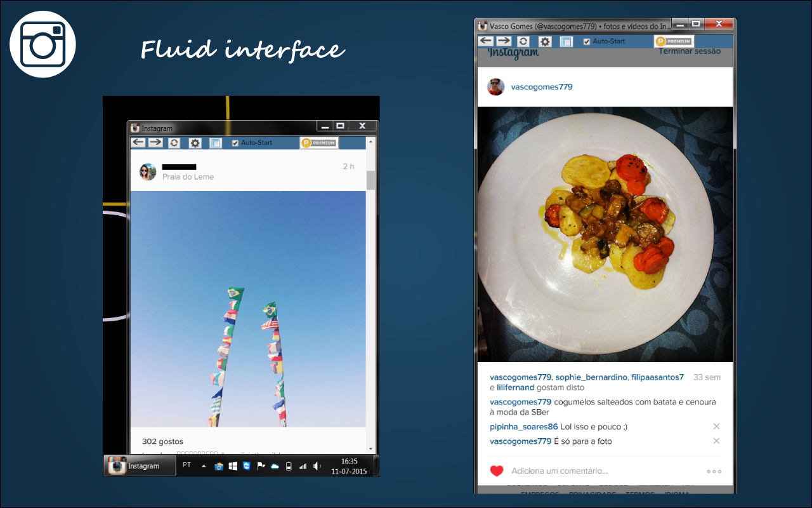Image resolution: width=812 pixels, height=508 pixels.
Task: Open the mushroom and potato plate photo
Action: coord(605,234)
